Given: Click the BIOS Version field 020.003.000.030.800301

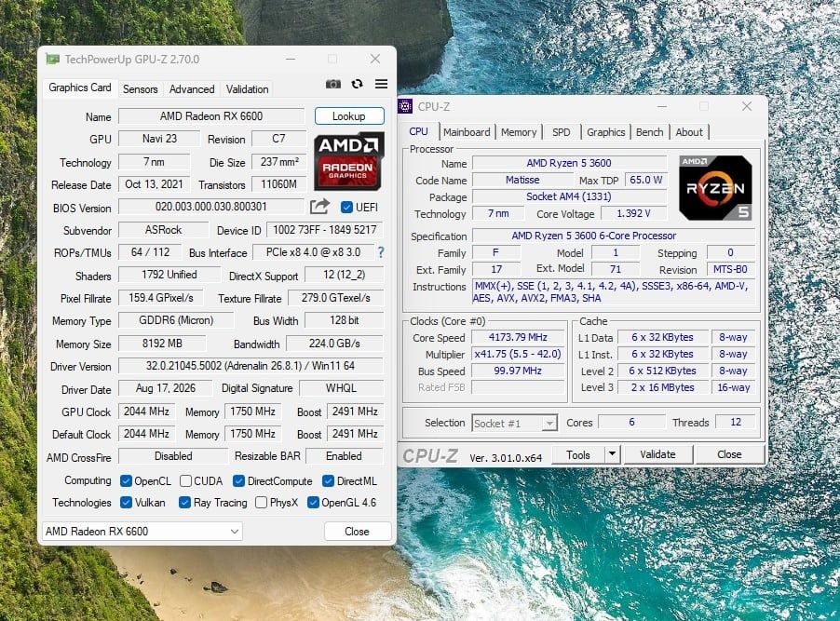Looking at the screenshot, I should [x=211, y=207].
